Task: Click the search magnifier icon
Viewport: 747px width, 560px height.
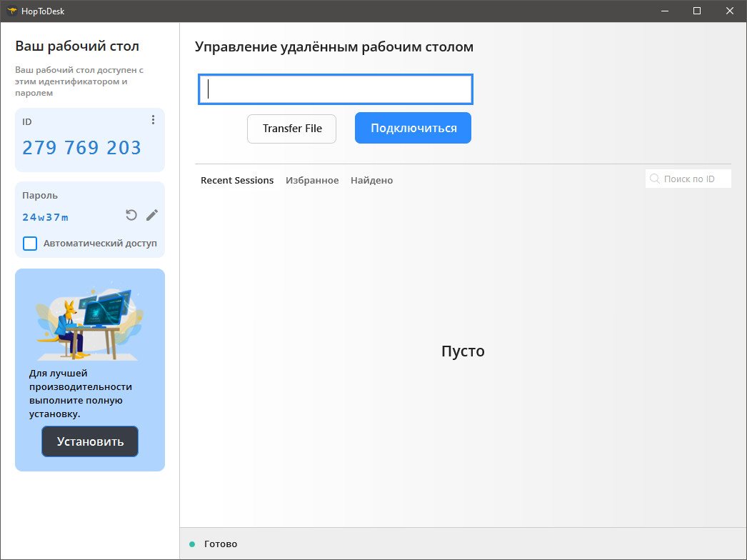Action: click(x=655, y=179)
